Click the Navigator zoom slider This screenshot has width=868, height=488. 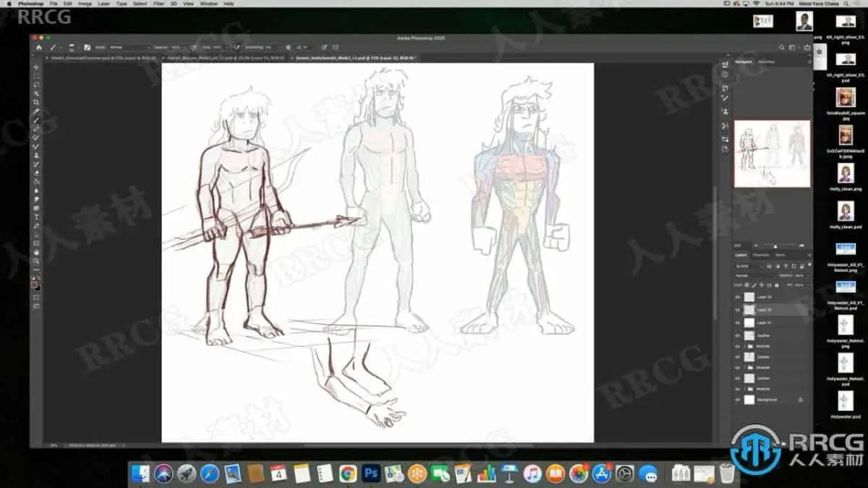[x=774, y=246]
